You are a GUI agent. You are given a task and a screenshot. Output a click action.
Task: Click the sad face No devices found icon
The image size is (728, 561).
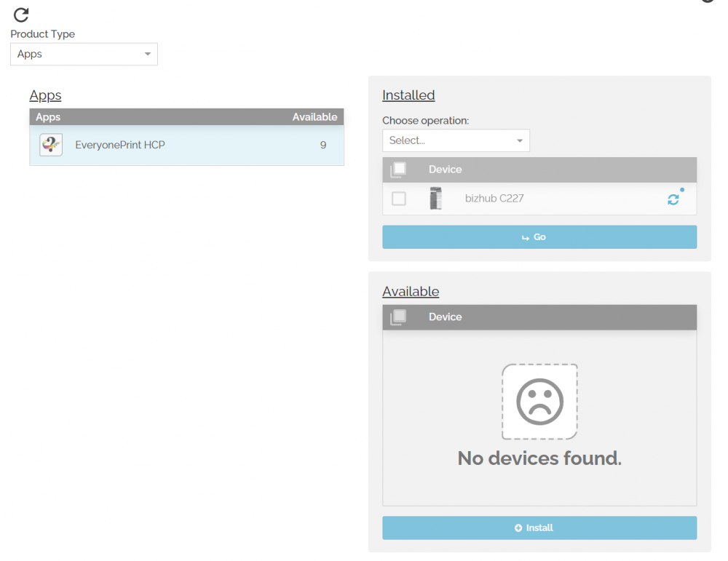click(539, 402)
